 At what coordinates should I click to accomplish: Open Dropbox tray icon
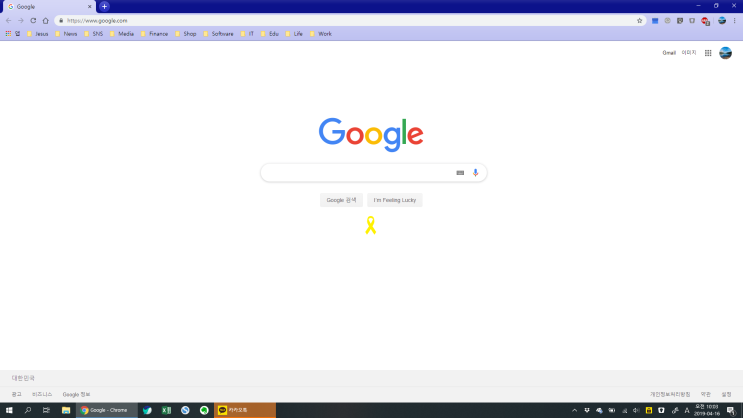[x=587, y=410]
